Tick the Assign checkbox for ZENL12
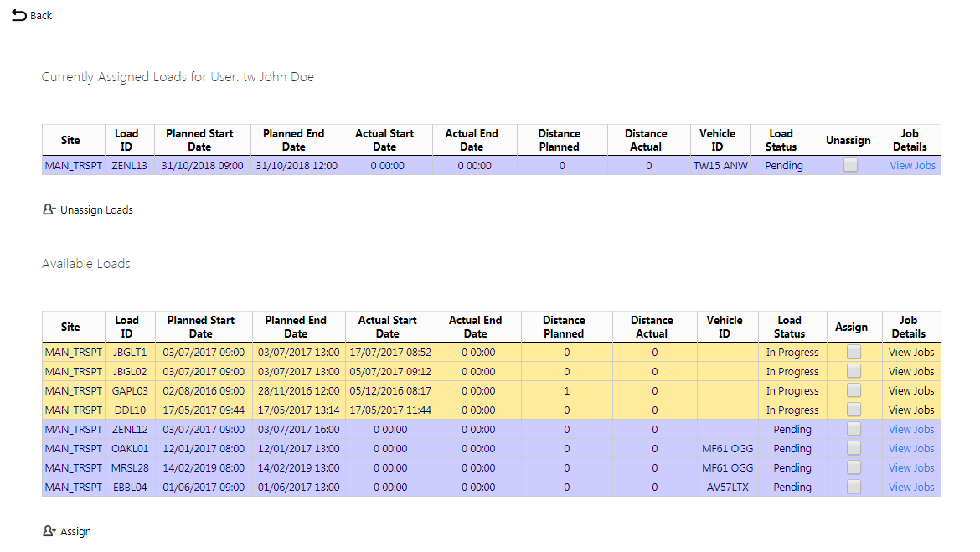 pyautogui.click(x=854, y=430)
